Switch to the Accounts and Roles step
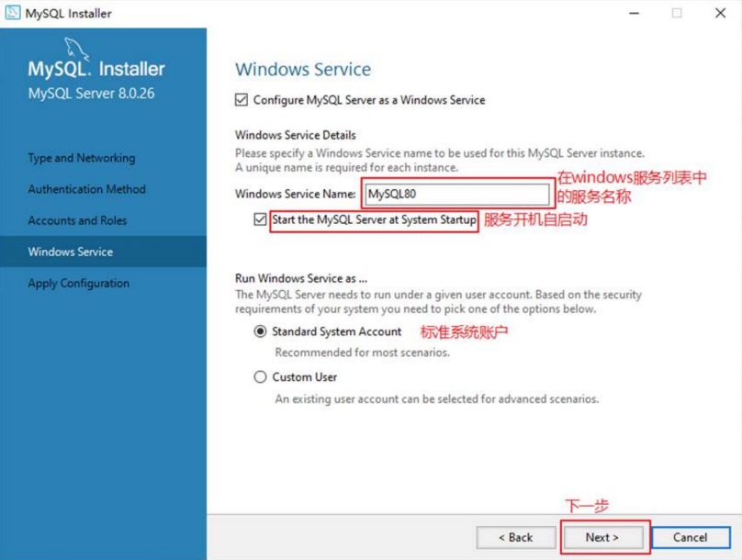 [x=77, y=220]
